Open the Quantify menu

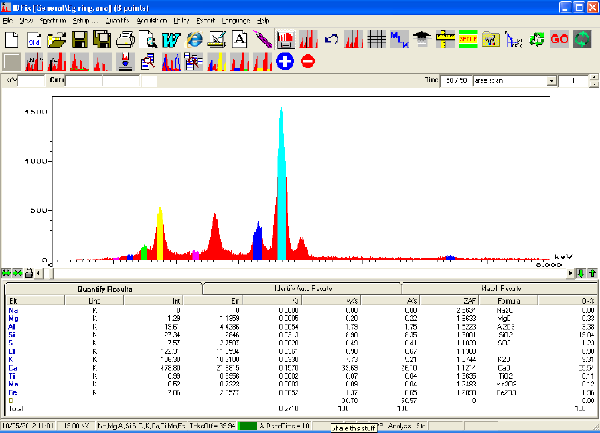117,21
